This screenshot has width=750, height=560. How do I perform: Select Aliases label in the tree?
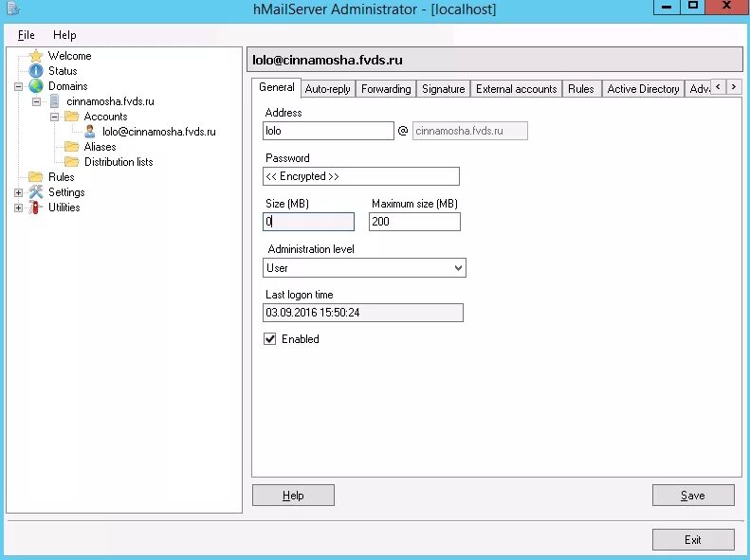100,147
